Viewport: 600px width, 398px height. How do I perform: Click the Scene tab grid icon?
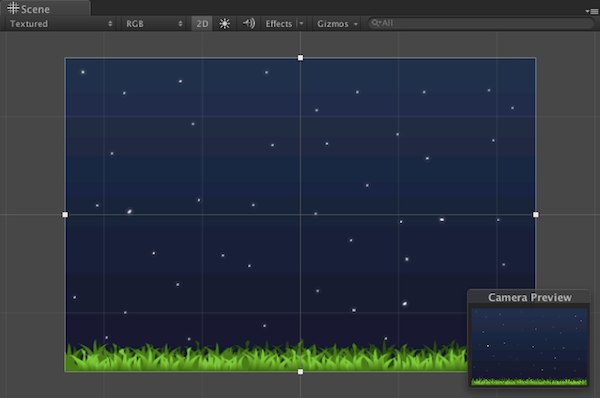(13, 8)
